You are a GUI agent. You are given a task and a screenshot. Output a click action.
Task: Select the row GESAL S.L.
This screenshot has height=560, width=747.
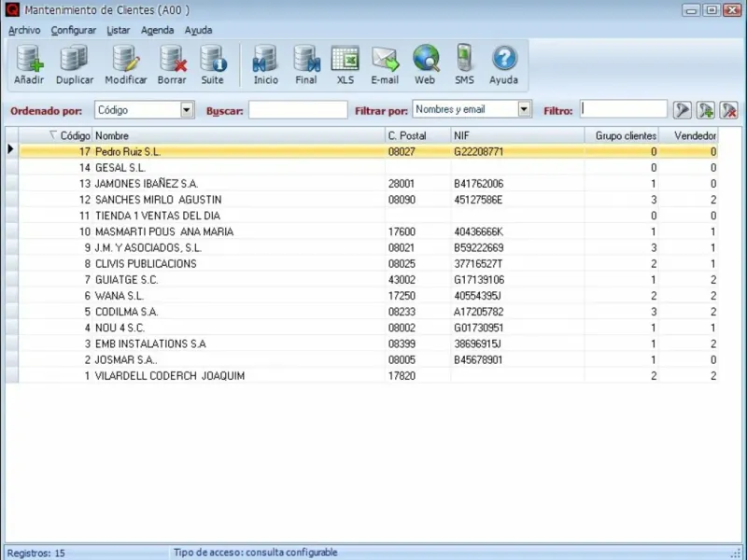click(368, 168)
